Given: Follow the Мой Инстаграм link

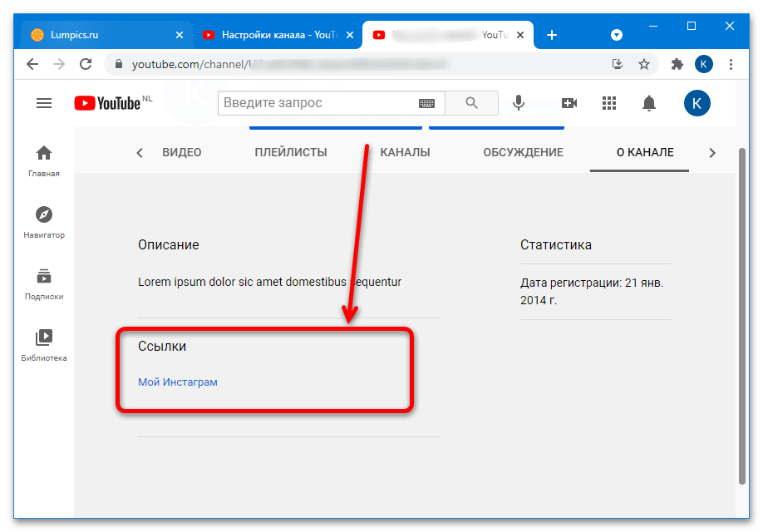Looking at the screenshot, I should point(178,382).
